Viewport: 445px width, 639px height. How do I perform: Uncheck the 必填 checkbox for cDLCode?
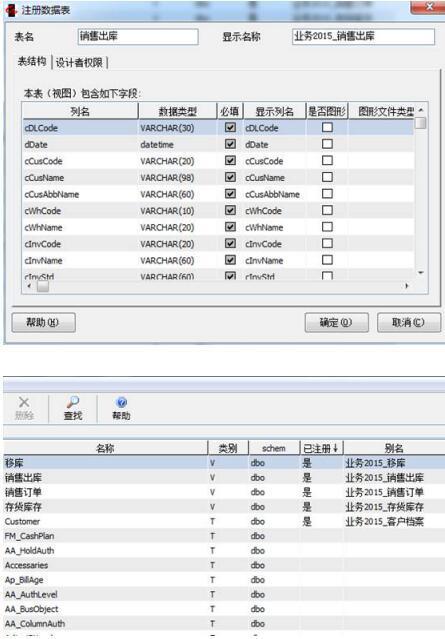click(x=230, y=128)
